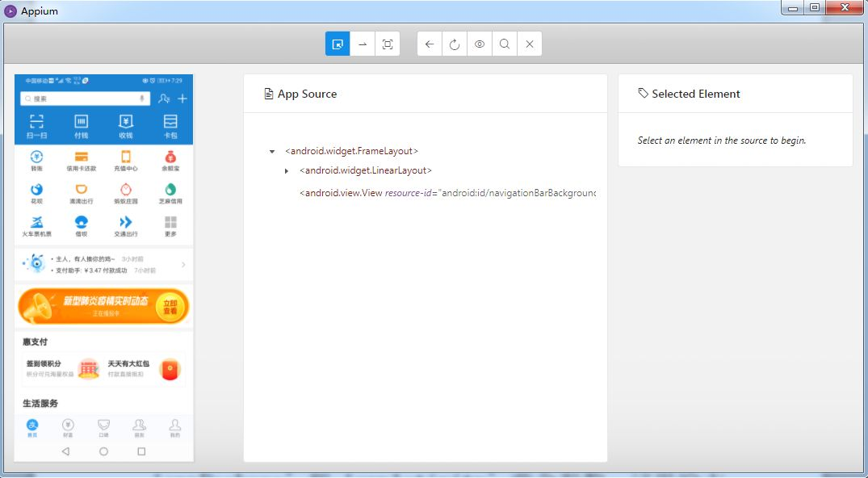Start recording with the eye icon
Screen dimensions: 868x478
coord(480,44)
